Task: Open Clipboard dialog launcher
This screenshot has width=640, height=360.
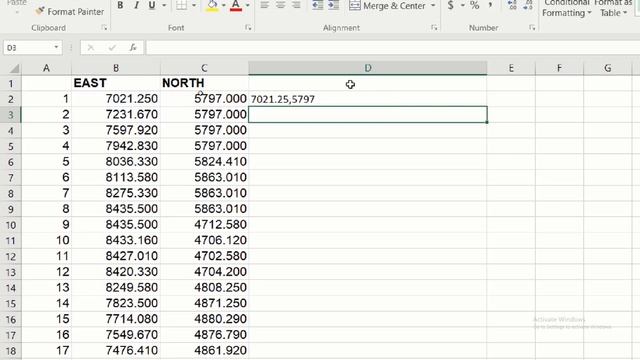Action: [104, 28]
